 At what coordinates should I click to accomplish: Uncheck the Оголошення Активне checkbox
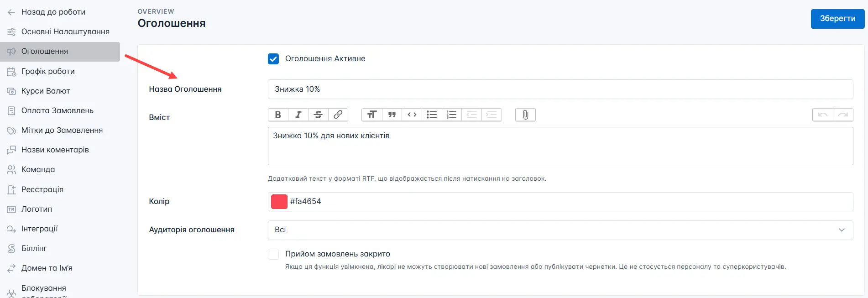273,59
